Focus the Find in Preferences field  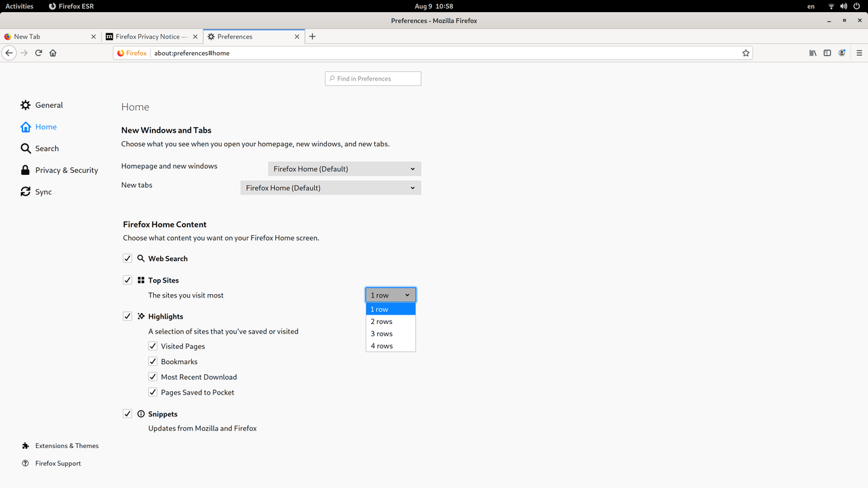click(373, 79)
